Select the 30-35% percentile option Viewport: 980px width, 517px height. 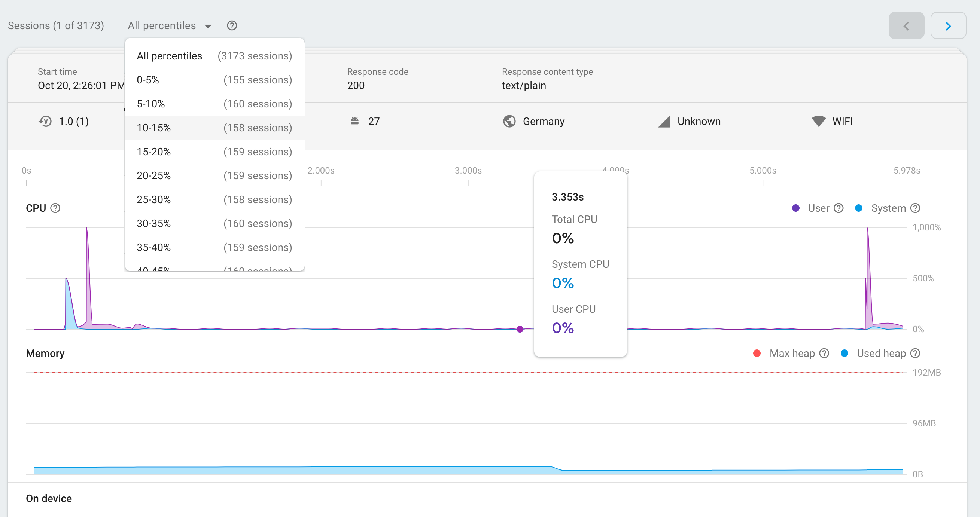[x=214, y=224]
